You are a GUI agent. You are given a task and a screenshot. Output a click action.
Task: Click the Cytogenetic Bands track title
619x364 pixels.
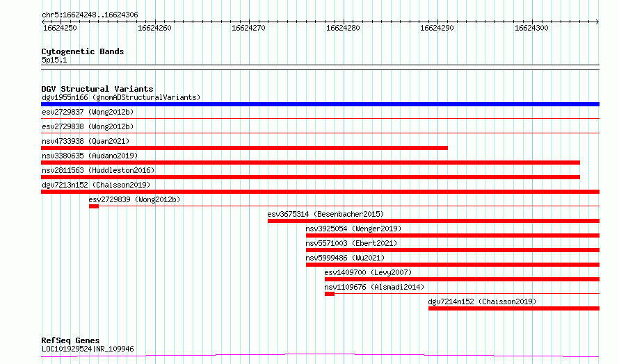tap(83, 51)
